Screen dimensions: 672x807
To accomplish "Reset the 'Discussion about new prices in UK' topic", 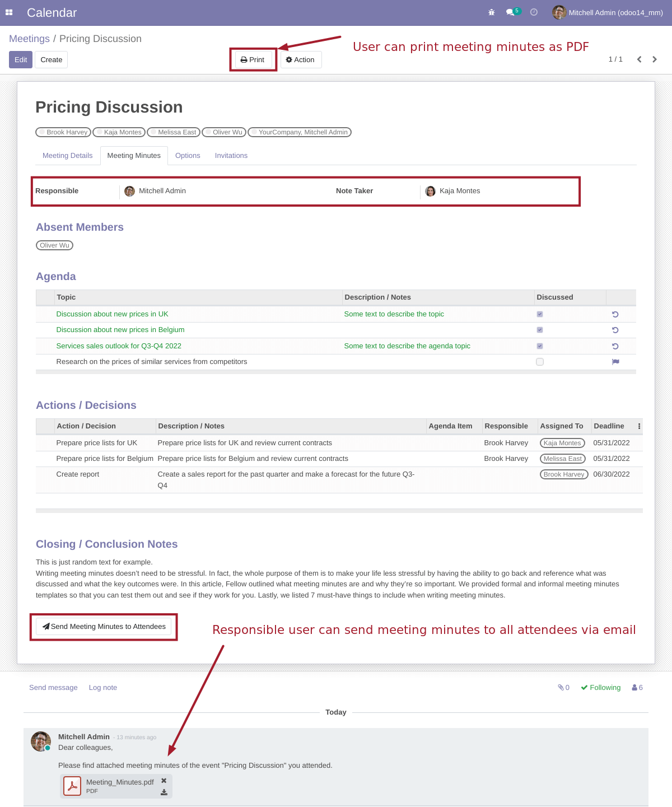I will 615,315.
